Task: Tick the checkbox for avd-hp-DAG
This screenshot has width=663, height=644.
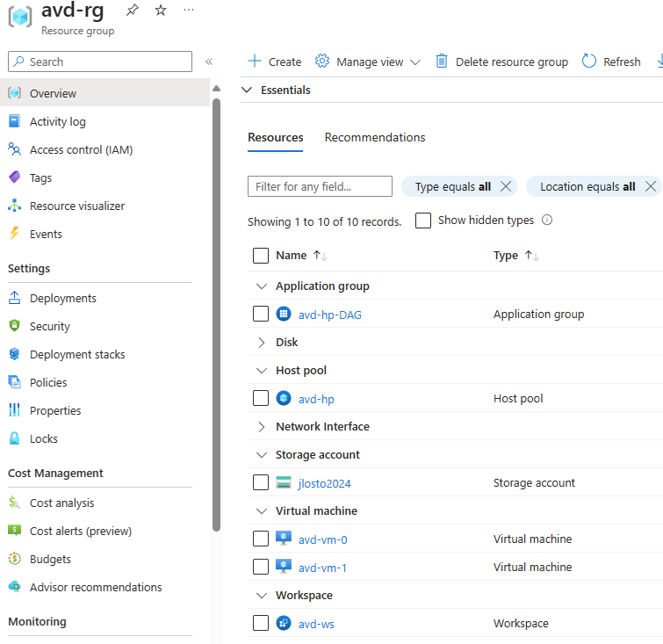Action: pyautogui.click(x=261, y=314)
